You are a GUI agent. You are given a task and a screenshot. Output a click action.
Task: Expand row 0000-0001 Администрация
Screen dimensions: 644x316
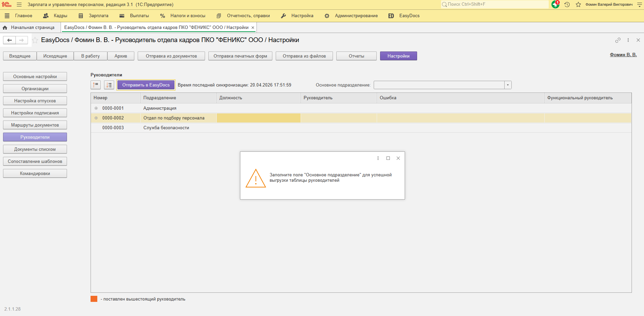point(96,108)
